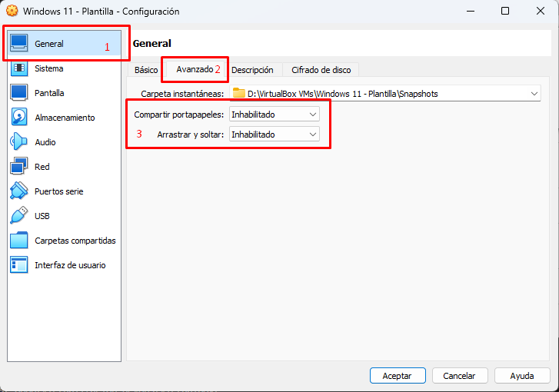The width and height of the screenshot is (559, 392).
Task: Click the 'Arrastrar y soltar:' label
Action: 191,135
